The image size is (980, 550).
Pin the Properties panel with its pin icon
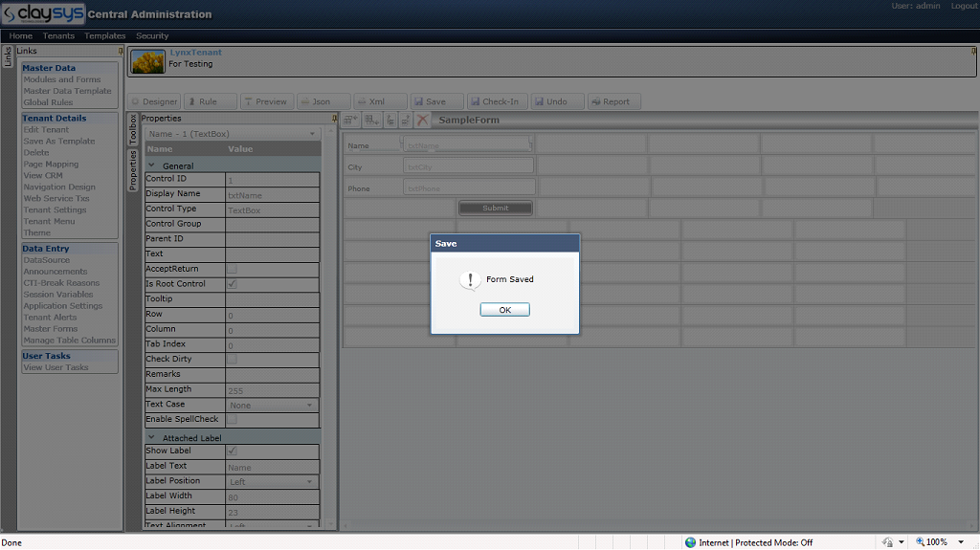point(334,118)
